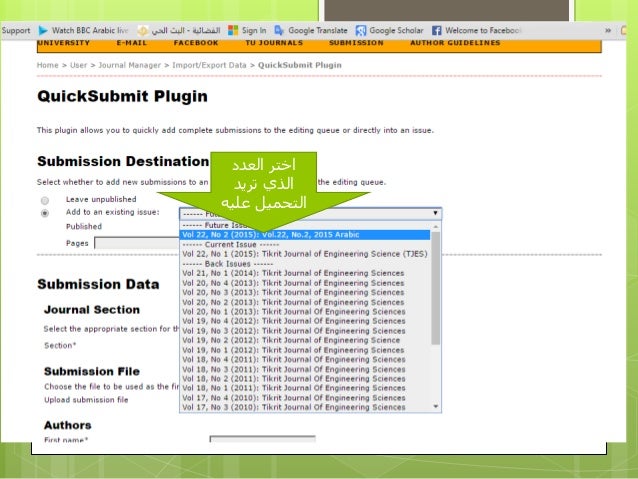This screenshot has width=638, height=479.
Task: Choose Vol 19, No 3 (2012) option
Action: point(305,330)
